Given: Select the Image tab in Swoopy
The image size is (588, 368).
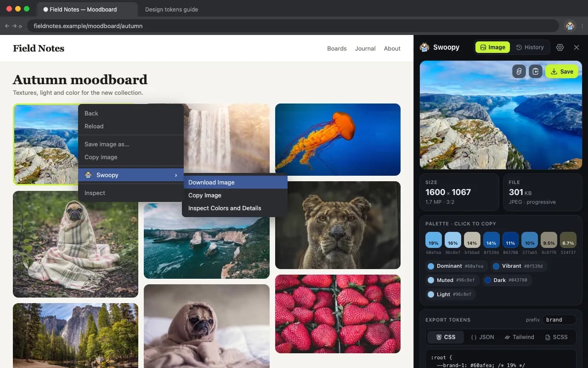Looking at the screenshot, I should click(x=492, y=47).
